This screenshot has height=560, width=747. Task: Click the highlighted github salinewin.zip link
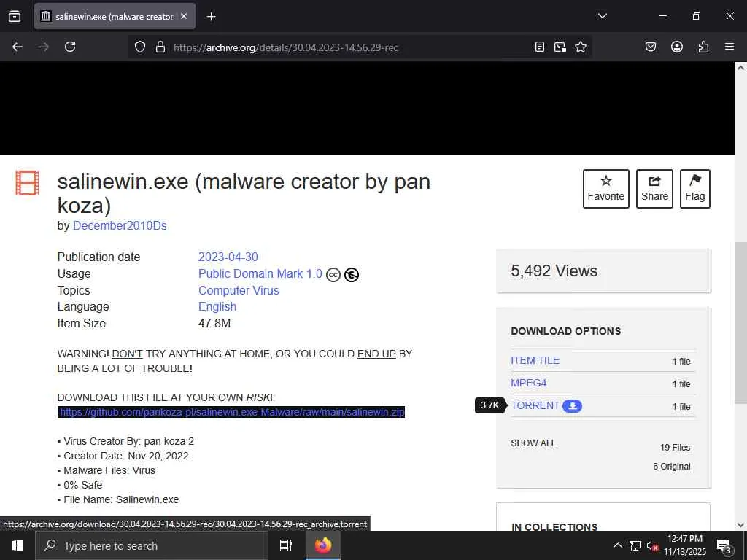[x=231, y=412]
